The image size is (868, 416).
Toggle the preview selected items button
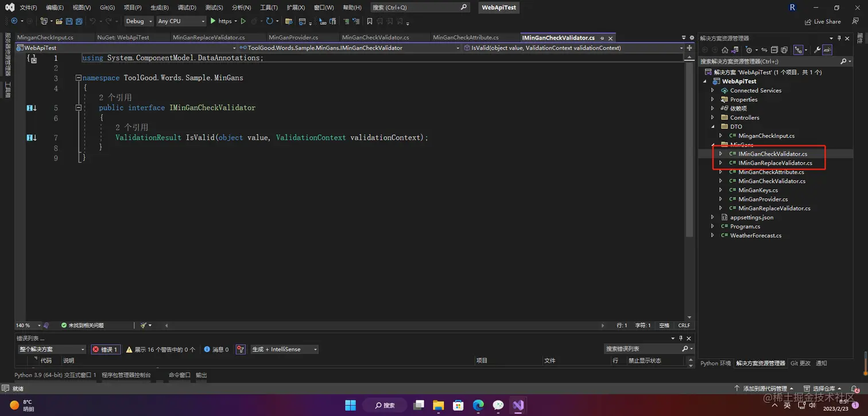coord(827,50)
